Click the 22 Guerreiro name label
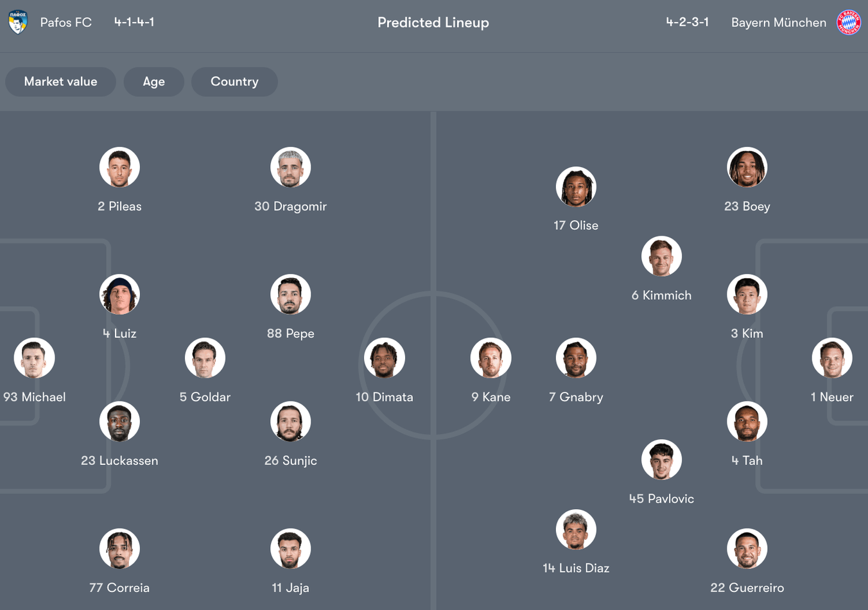The image size is (868, 610). 747,588
